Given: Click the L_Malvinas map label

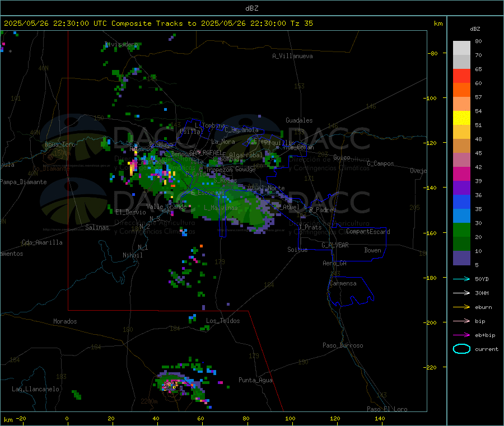Looking at the screenshot, I should coord(221,208).
